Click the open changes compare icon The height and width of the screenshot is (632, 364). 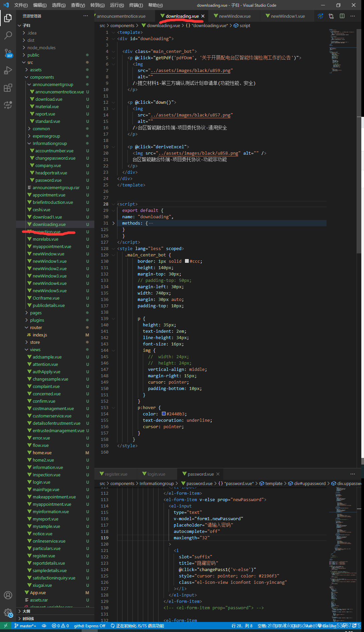tap(331, 16)
